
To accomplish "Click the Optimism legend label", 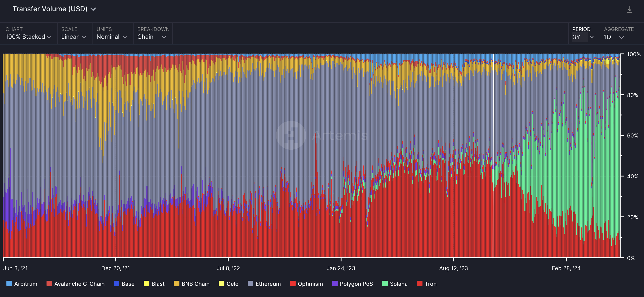I will (310, 284).
